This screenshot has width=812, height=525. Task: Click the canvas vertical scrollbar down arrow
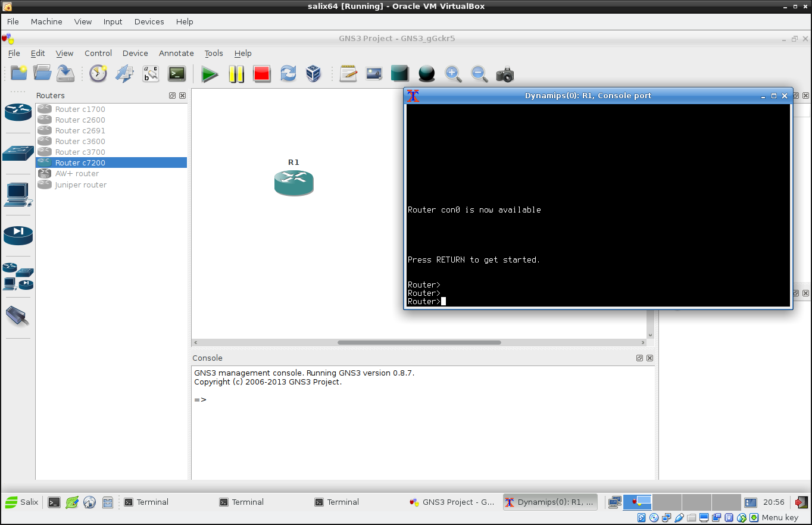click(x=650, y=335)
